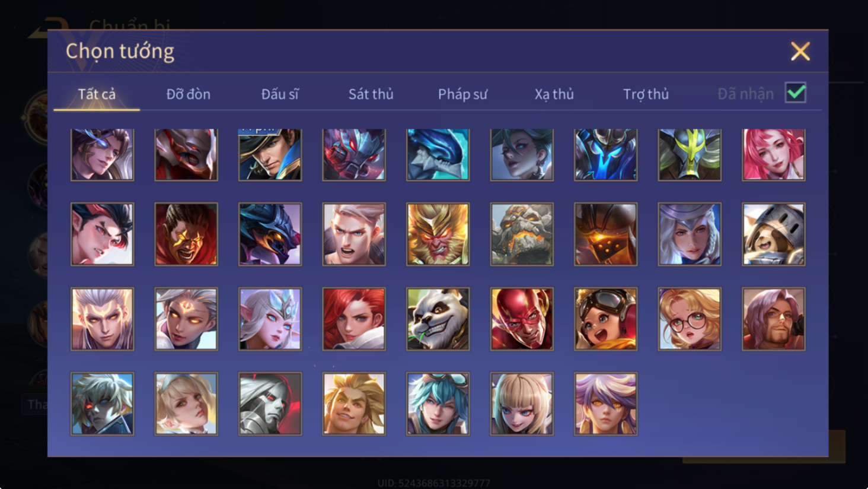Image resolution: width=868 pixels, height=489 pixels.
Task: Switch to the Đỡ đòn tab
Action: click(188, 94)
